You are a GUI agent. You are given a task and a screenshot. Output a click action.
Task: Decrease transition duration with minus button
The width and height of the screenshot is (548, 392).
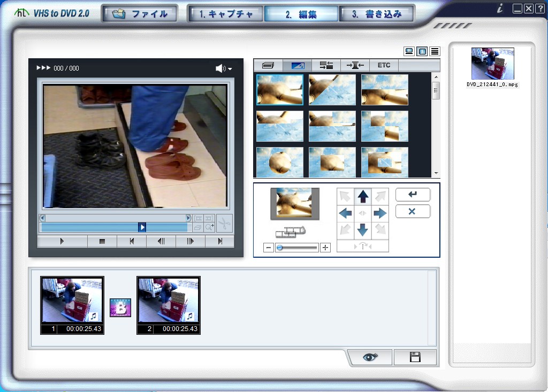(x=269, y=248)
